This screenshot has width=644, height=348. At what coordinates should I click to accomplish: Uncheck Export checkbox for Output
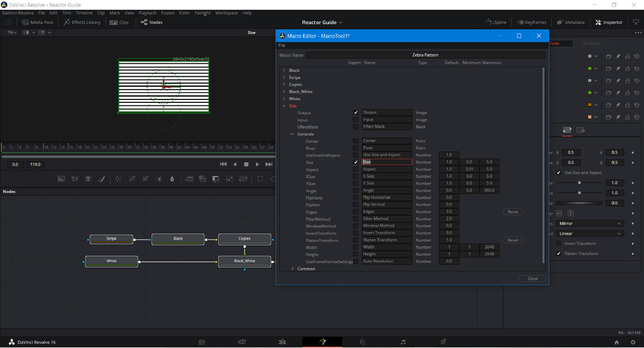pos(355,112)
